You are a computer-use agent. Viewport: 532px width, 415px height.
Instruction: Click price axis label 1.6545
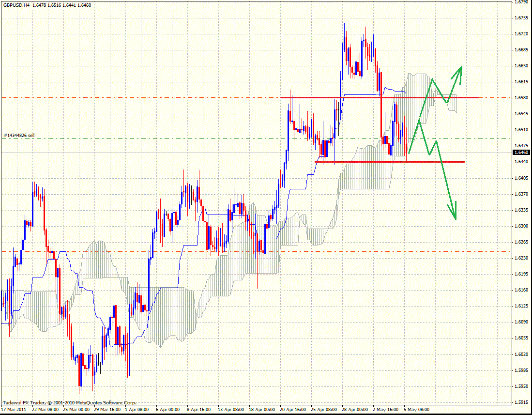521,114
